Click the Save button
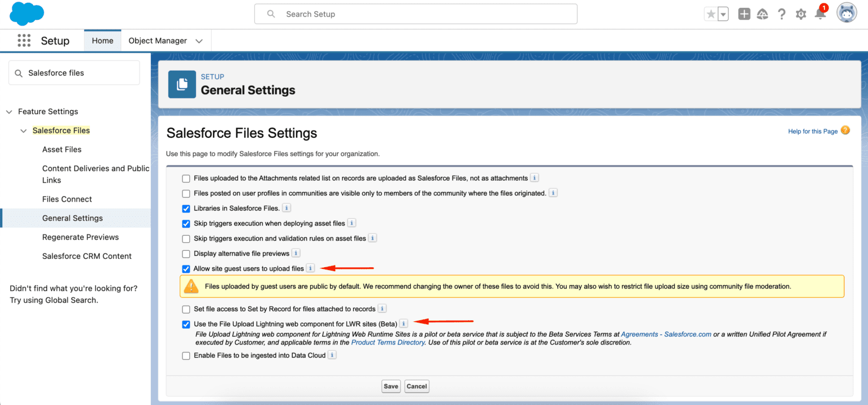Image resolution: width=868 pixels, height=405 pixels. click(390, 386)
